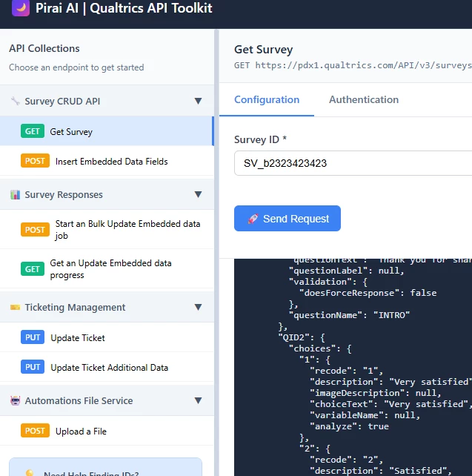Click 'Choose an endpoint to get started' text
The image size is (472, 476).
pyautogui.click(x=76, y=67)
